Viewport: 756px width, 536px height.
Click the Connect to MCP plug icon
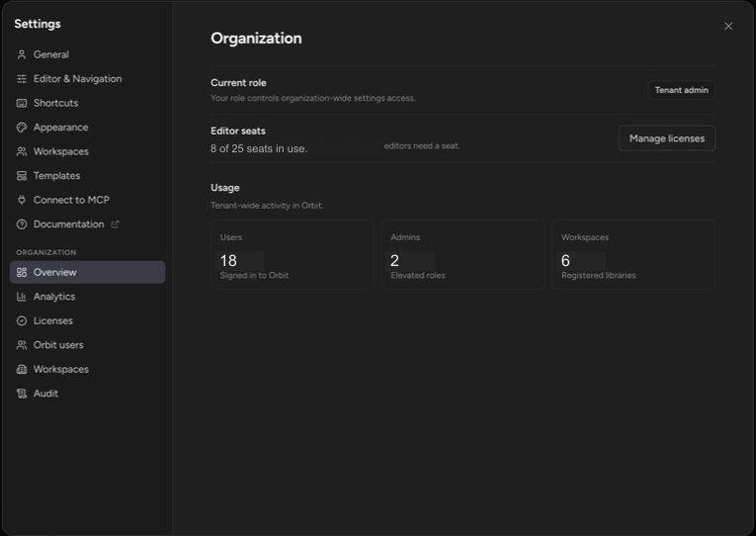[21, 200]
